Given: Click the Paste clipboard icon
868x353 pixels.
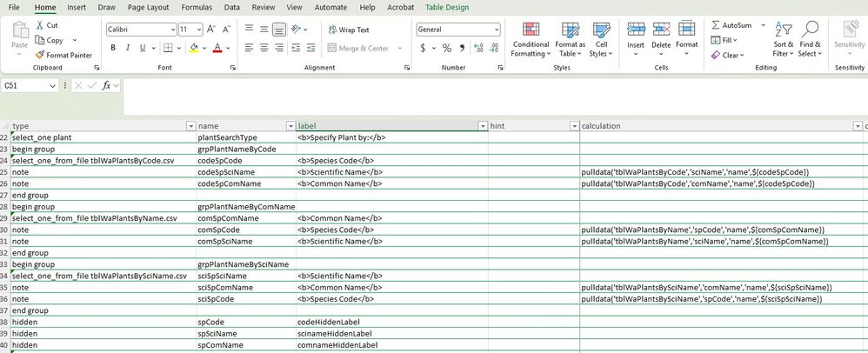Looking at the screenshot, I should click(20, 30).
